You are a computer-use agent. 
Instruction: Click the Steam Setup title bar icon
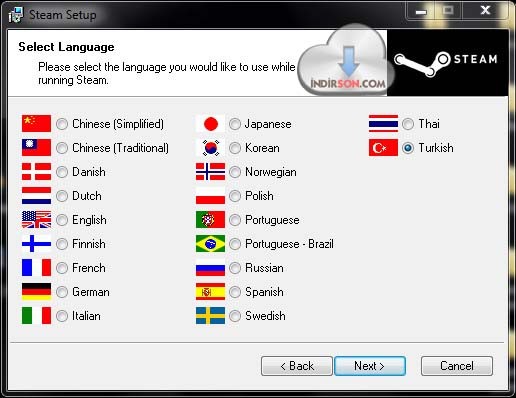pos(16,15)
